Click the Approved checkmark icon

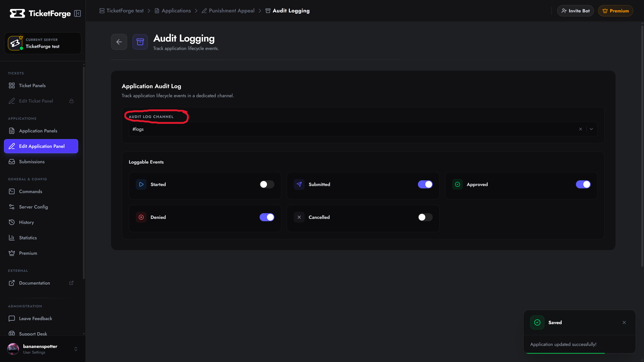(x=457, y=184)
